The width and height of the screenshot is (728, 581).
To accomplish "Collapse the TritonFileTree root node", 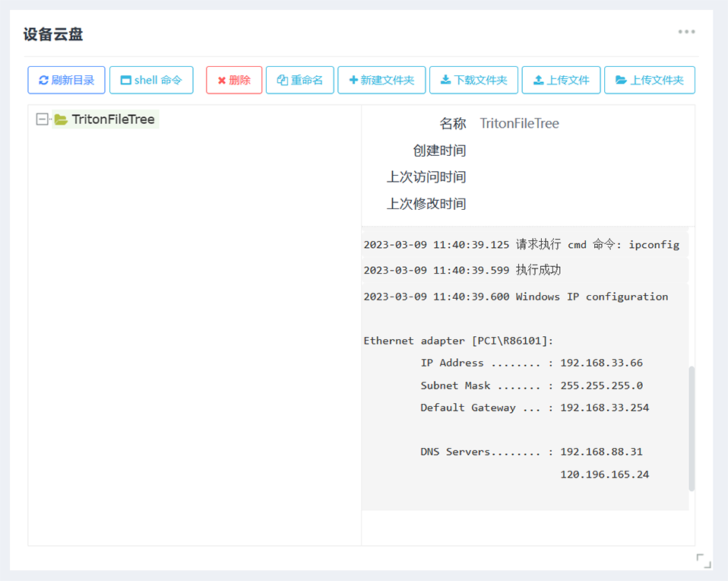I will pyautogui.click(x=43, y=119).
